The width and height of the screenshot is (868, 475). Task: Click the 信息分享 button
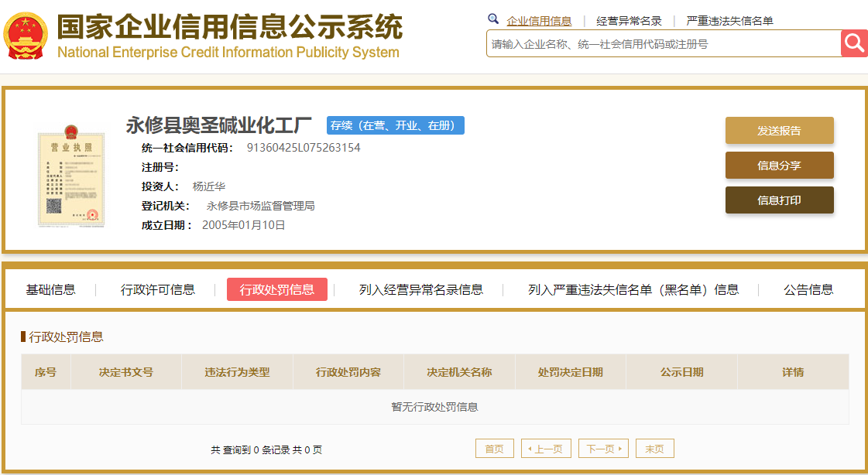tap(780, 166)
